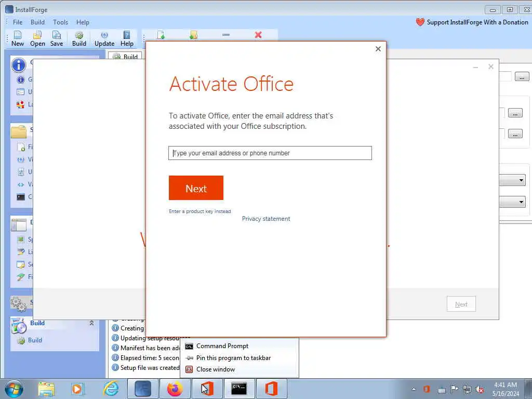Open a project with the Open icon
The height and width of the screenshot is (399, 532).
37,38
